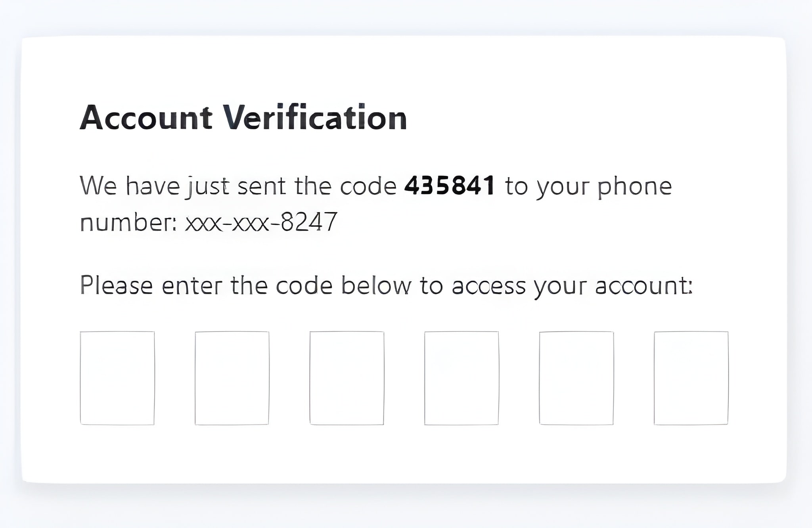The image size is (812, 528).
Task: Select the second digit input box
Action: 232,378
